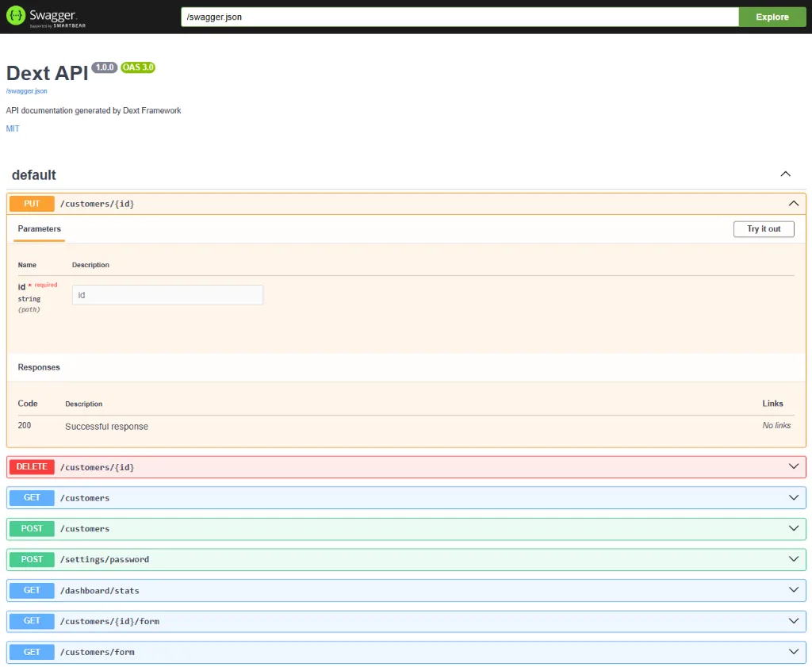The image size is (812, 667).
Task: Click the GET badge on /dashboard/stats
Action: (31, 590)
